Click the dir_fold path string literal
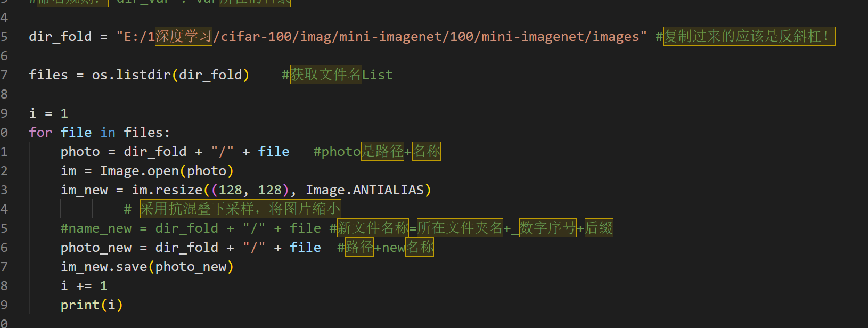Image resolution: width=868 pixels, height=328 pixels. pyautogui.click(x=381, y=37)
